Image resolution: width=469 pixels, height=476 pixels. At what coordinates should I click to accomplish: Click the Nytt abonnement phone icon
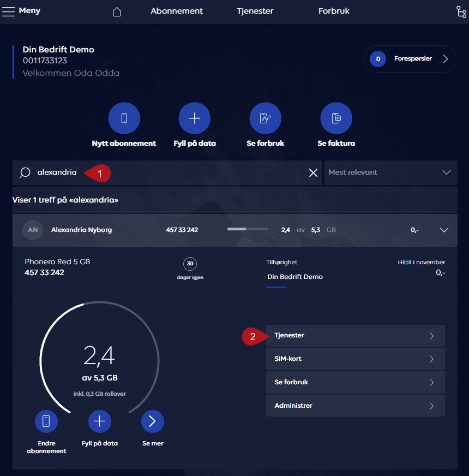124,118
